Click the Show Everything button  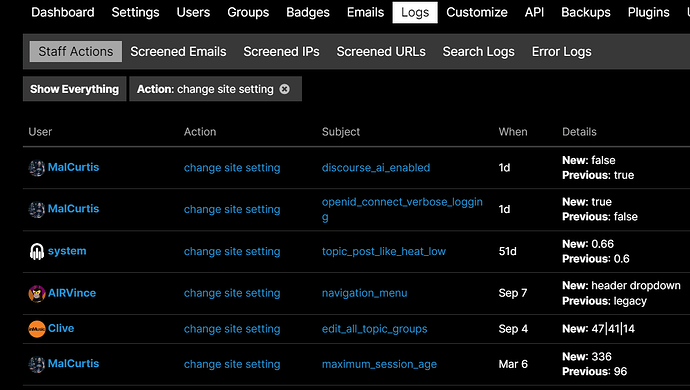click(x=74, y=89)
